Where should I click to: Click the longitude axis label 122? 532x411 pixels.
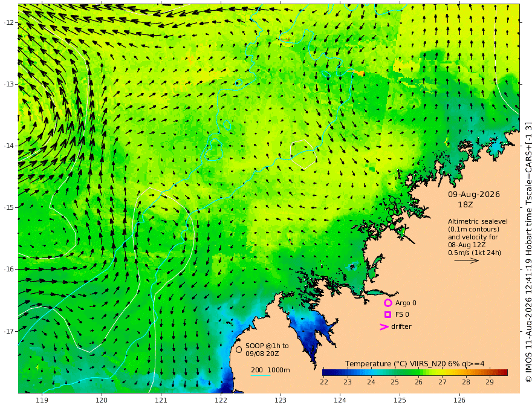coord(221,400)
